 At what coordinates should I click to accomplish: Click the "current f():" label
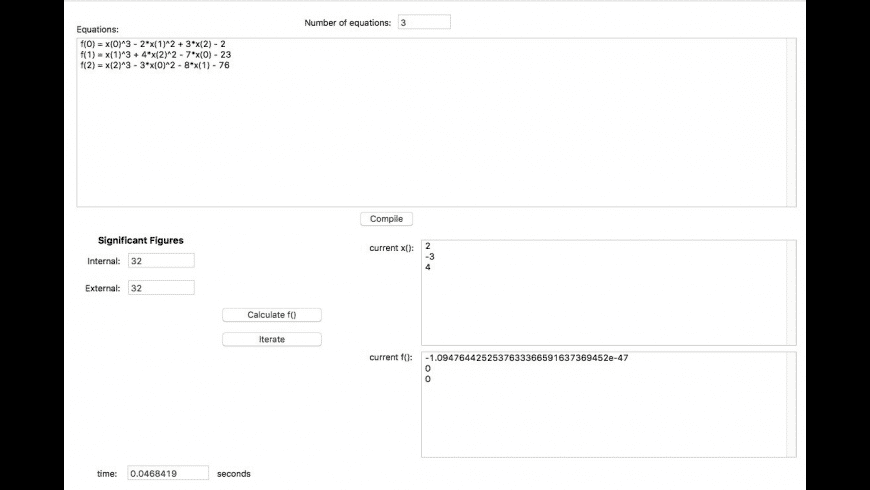pos(391,358)
